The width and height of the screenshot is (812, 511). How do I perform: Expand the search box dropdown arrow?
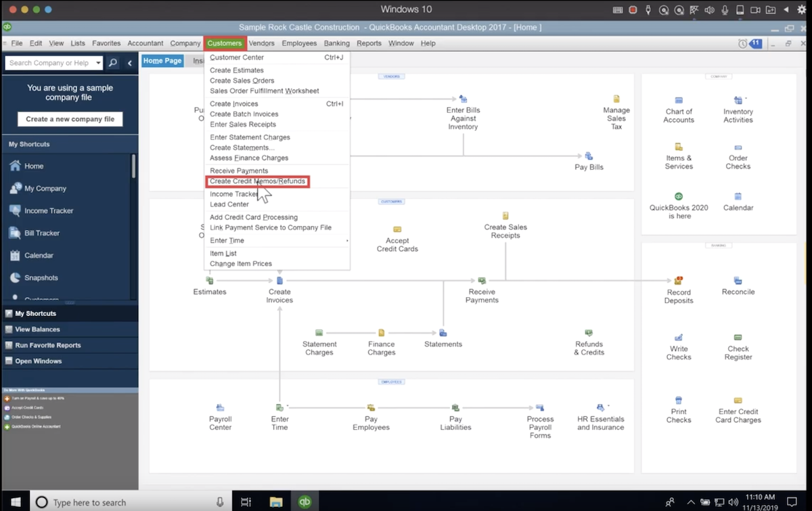(98, 63)
